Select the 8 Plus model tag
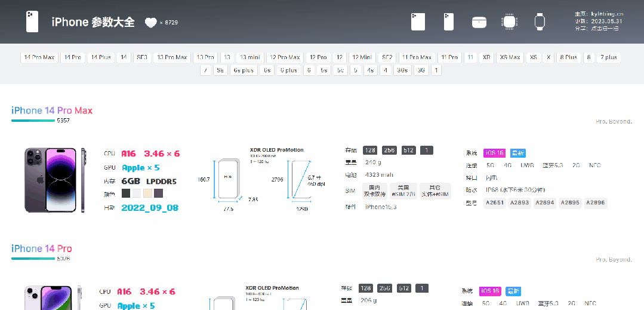The height and width of the screenshot is (310, 644). [568, 57]
